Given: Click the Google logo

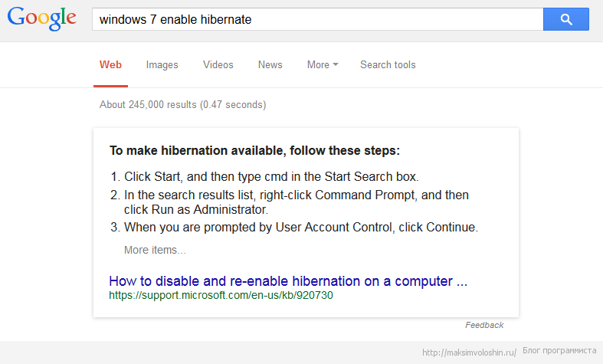Looking at the screenshot, I should coord(42,18).
